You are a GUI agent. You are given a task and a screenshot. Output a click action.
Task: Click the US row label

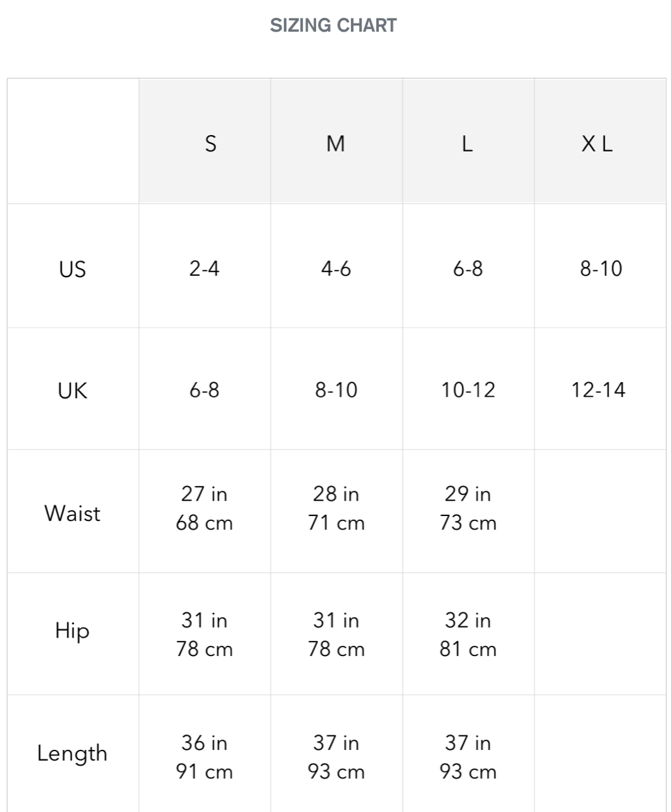point(72,269)
